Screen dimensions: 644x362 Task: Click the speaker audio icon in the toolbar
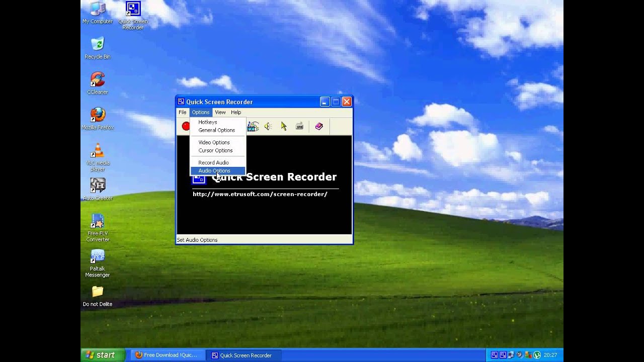(x=268, y=126)
